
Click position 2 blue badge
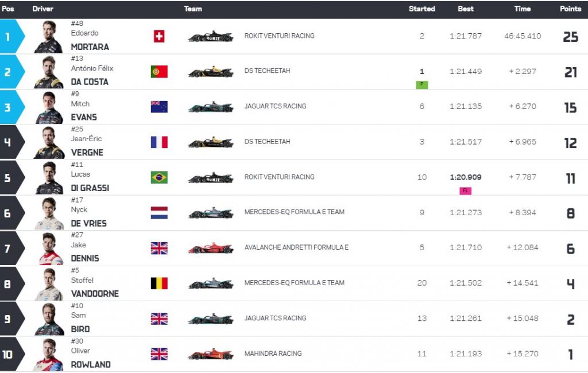12,72
